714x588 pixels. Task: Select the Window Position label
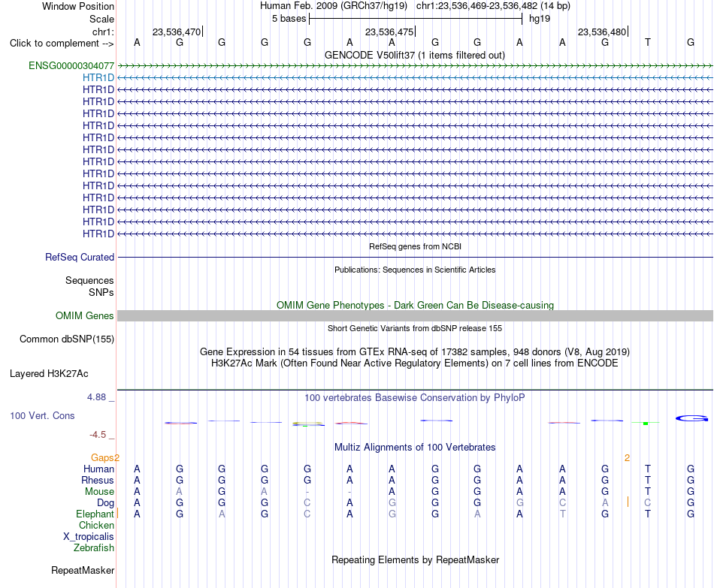(78, 6)
